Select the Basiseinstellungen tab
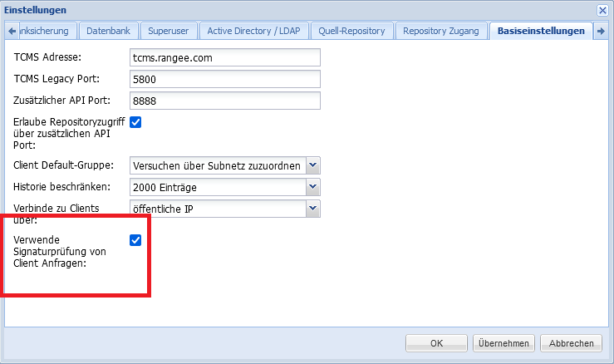 click(x=541, y=32)
